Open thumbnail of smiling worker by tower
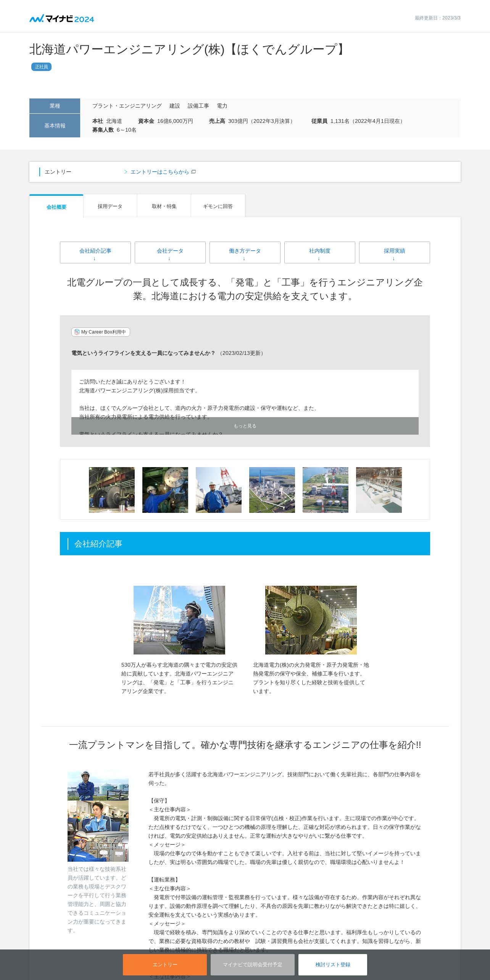 coord(219,490)
